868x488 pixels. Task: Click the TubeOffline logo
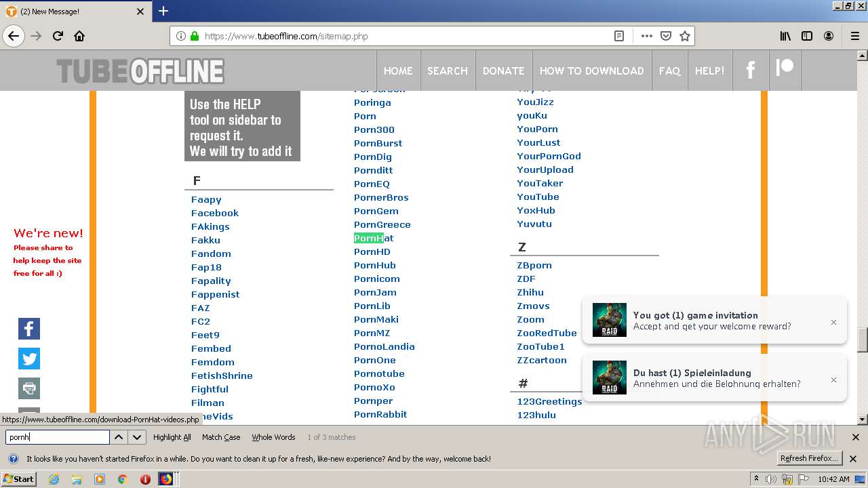coord(140,71)
